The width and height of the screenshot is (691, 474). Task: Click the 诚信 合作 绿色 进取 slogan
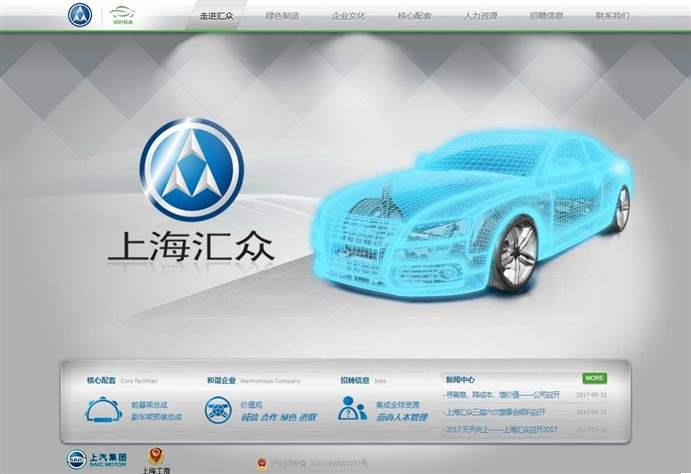click(x=279, y=417)
